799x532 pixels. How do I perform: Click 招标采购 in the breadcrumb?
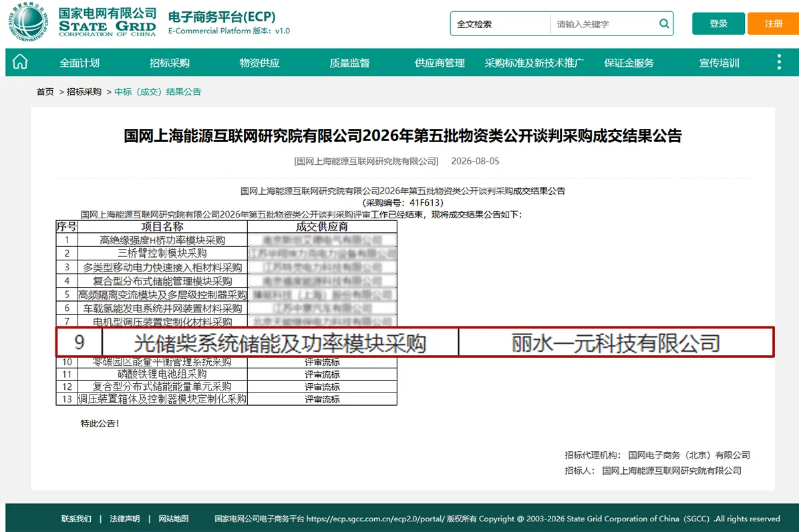[x=84, y=91]
